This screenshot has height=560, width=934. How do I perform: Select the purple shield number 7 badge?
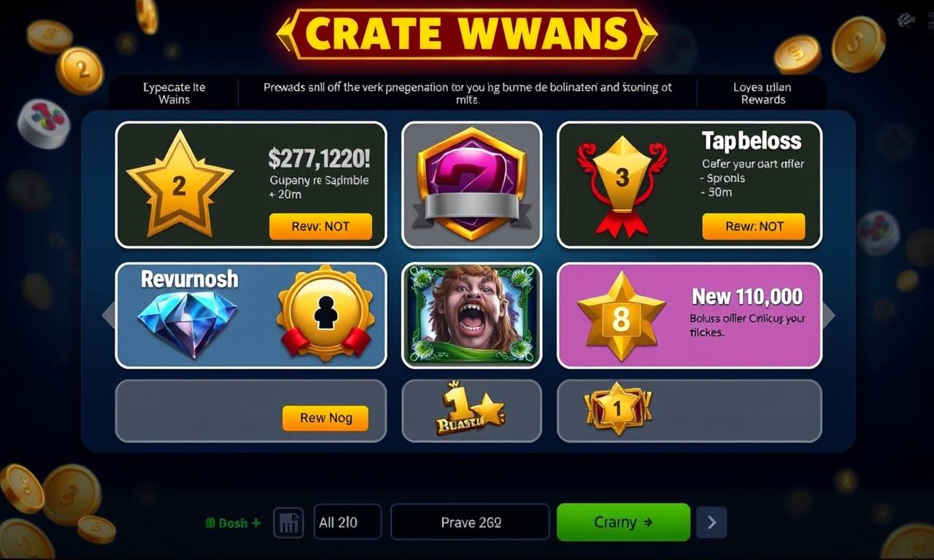[x=471, y=183]
